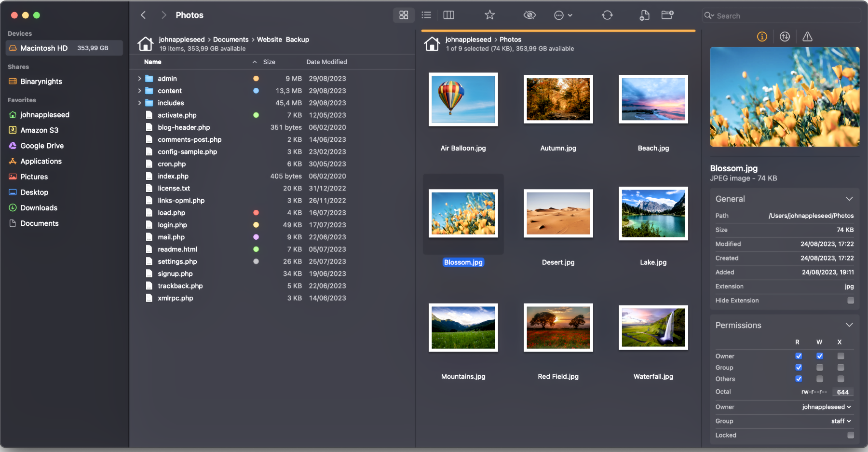Click the Favorites star icon in toolbar
Image resolution: width=868 pixels, height=452 pixels.
(489, 15)
